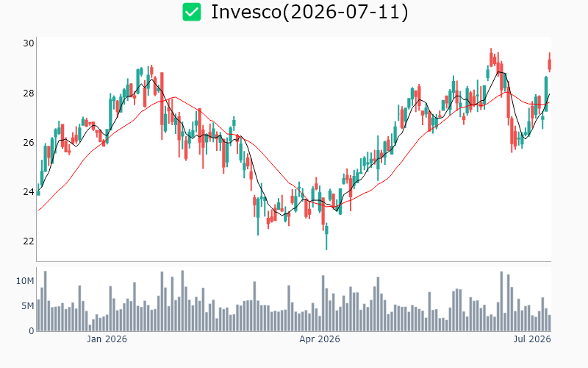This screenshot has width=588, height=368.
Task: Click the 28 price axis label
Action: [x=29, y=93]
